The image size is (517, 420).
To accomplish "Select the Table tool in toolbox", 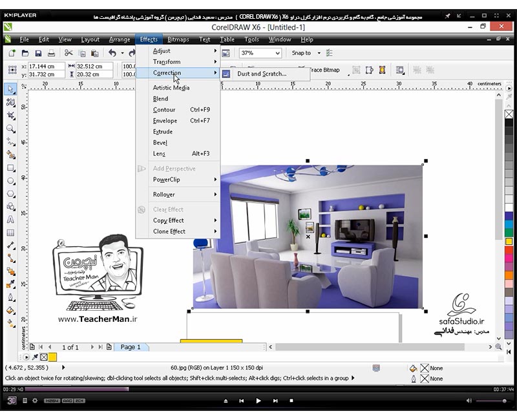I will (10, 233).
